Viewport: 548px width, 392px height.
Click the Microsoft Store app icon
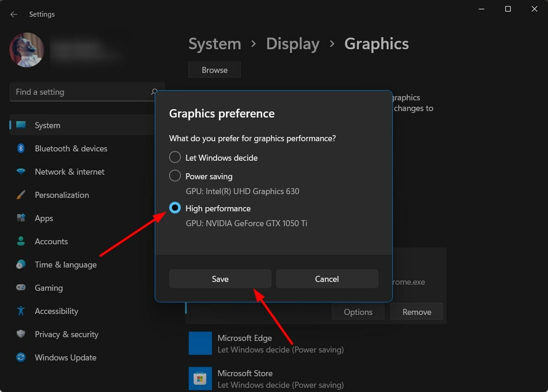200,379
